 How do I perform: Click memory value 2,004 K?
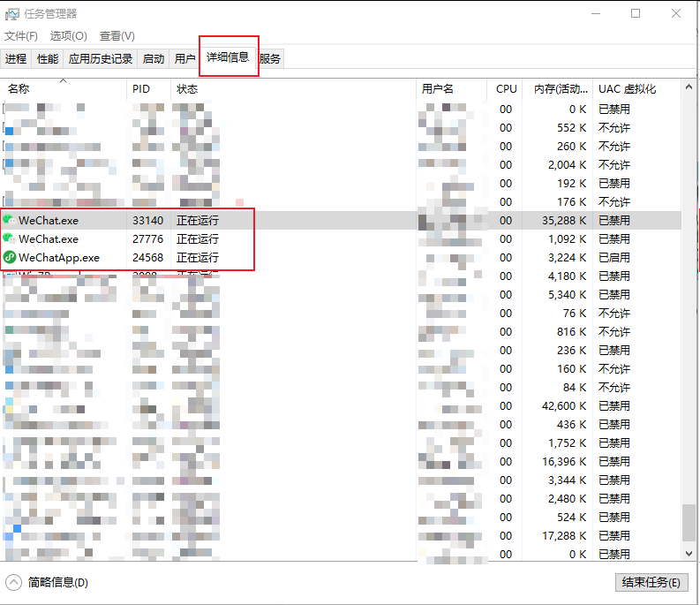pyautogui.click(x=567, y=165)
